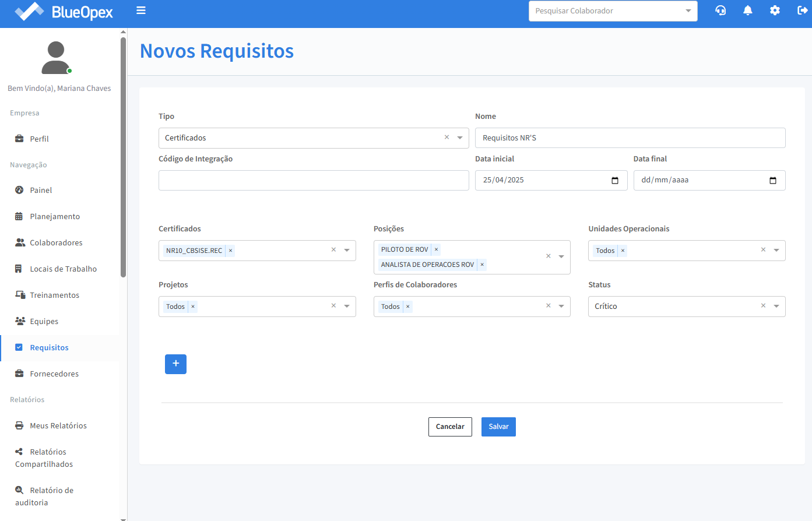Remove the NR10_CBSISE.REC tag

pyautogui.click(x=230, y=251)
